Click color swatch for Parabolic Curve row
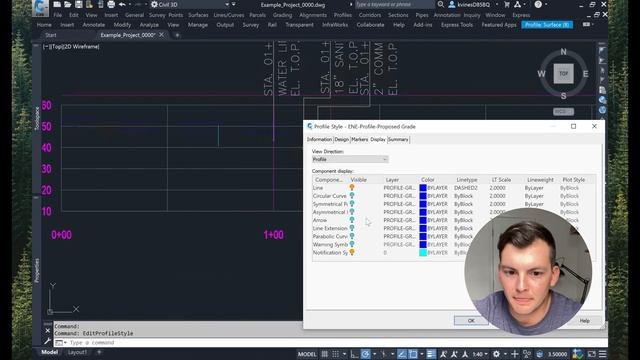This screenshot has width=640, height=360. click(423, 236)
